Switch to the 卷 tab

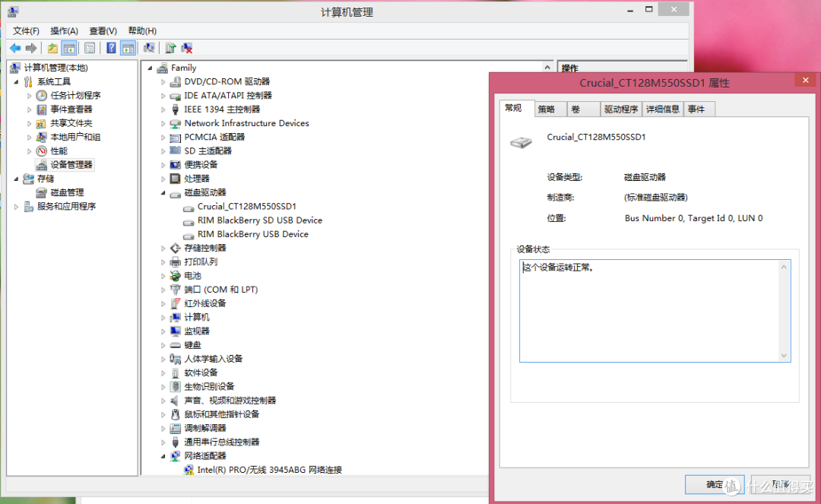(583, 109)
